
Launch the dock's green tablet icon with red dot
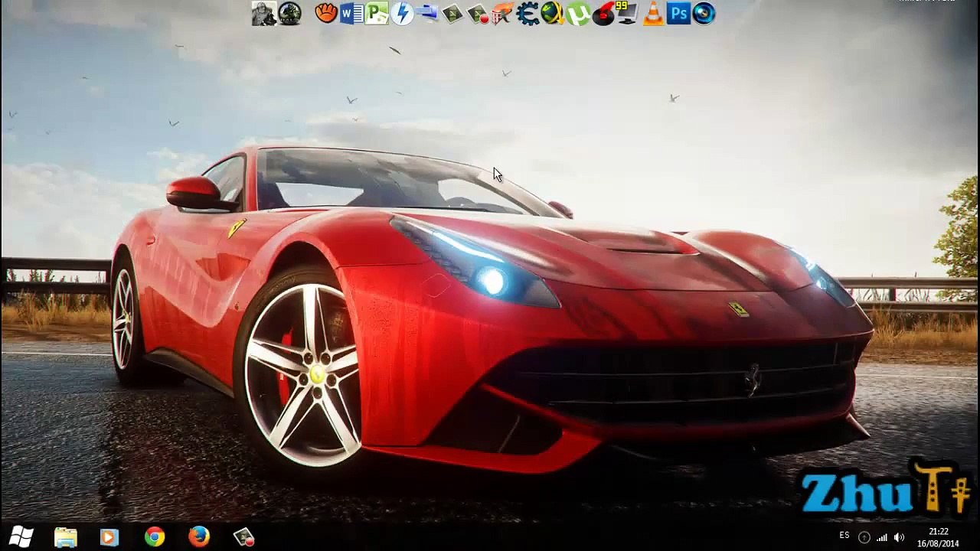478,13
